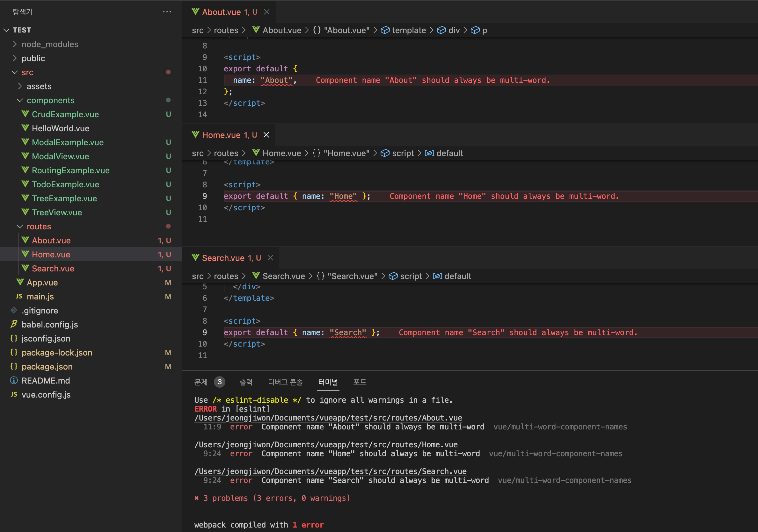Click the Babel icon beside babel.config.js
This screenshot has height=532, width=758.
tap(13, 324)
